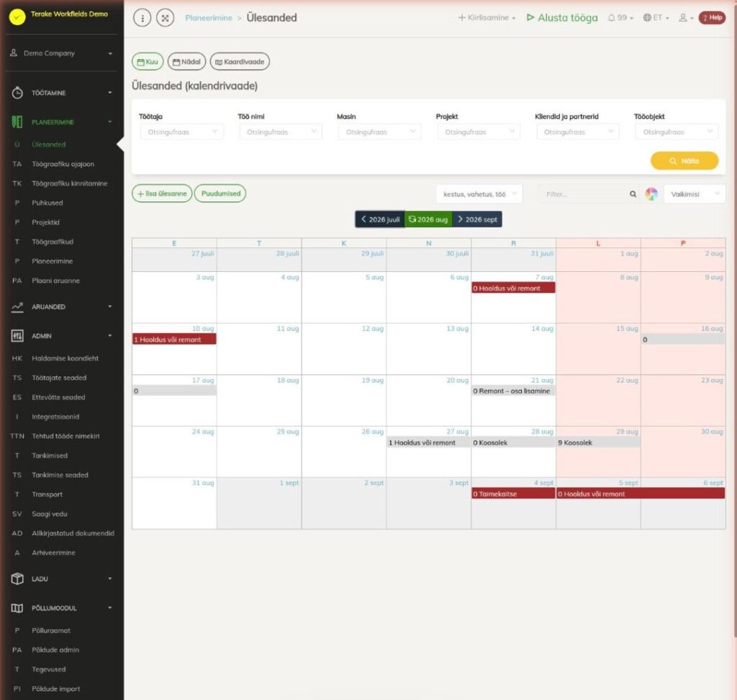
Task: Open Hooldus või remont task on 7 aug
Action: 513,288
